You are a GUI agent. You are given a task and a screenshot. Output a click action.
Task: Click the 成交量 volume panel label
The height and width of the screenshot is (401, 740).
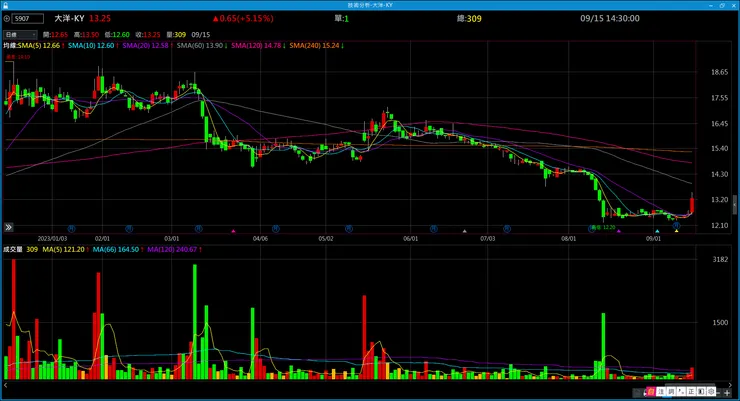pos(13,249)
